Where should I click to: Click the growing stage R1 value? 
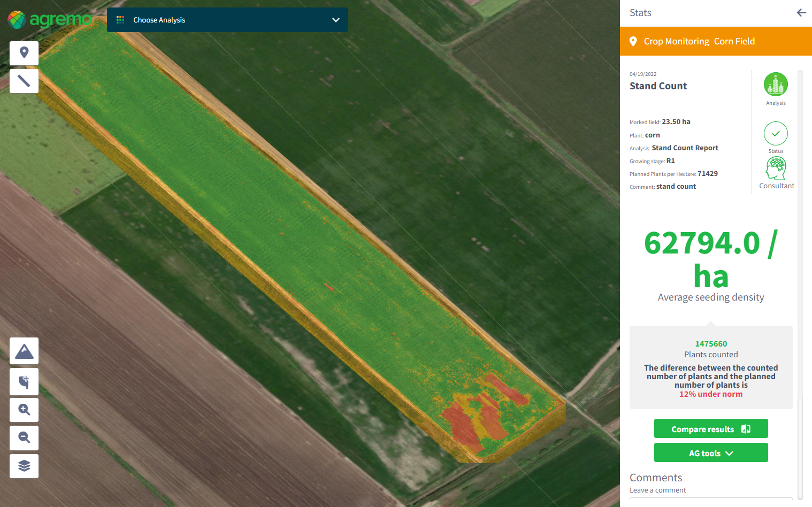click(x=670, y=161)
